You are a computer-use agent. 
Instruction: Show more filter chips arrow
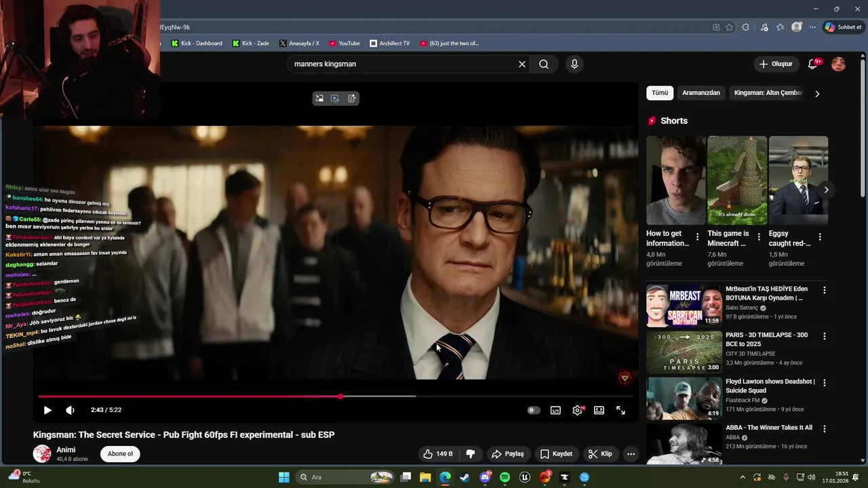tap(817, 94)
